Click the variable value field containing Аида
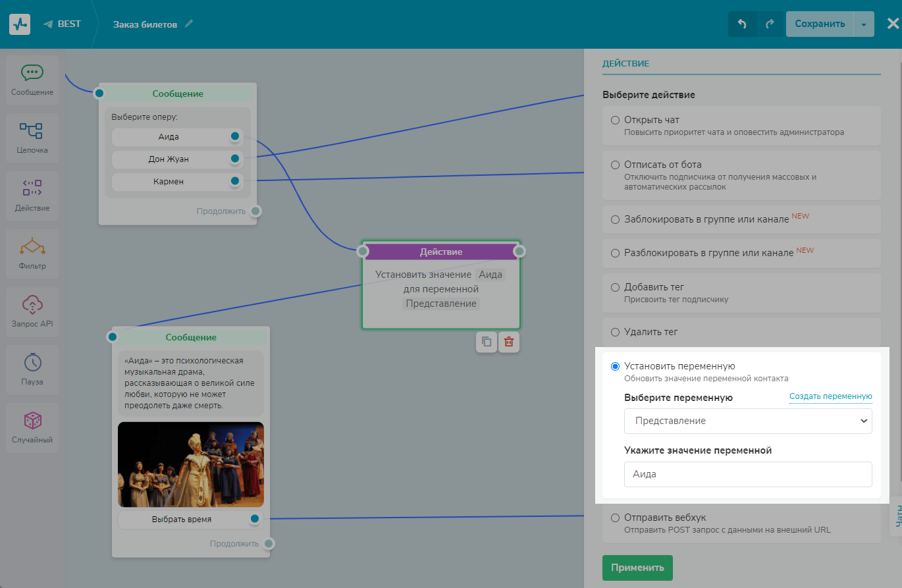 coord(747,474)
